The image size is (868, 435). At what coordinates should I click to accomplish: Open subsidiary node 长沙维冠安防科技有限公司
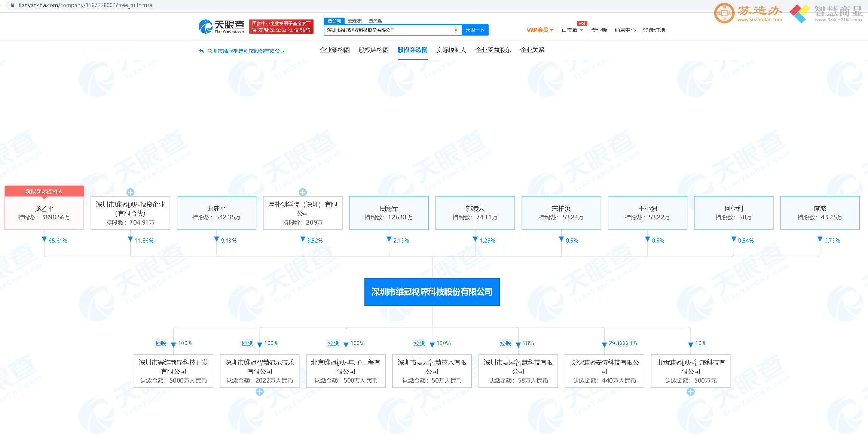pos(604,371)
